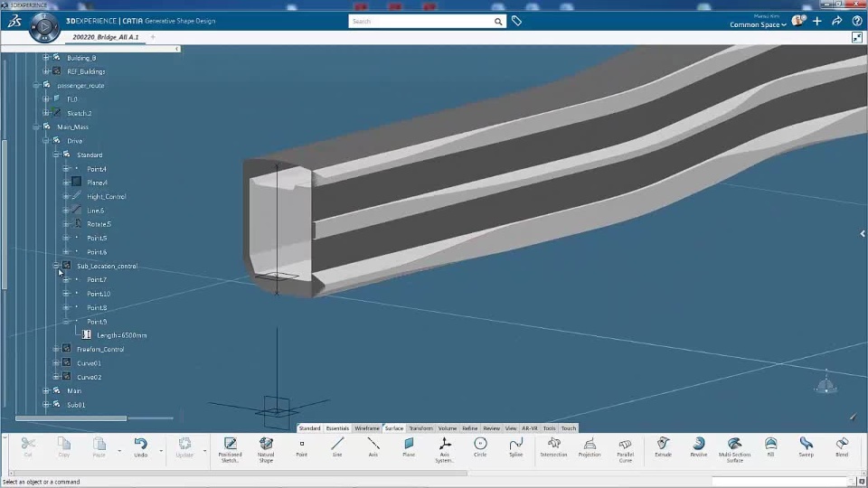Image resolution: width=868 pixels, height=488 pixels.
Task: Expand the Curve01 node
Action: pos(56,363)
